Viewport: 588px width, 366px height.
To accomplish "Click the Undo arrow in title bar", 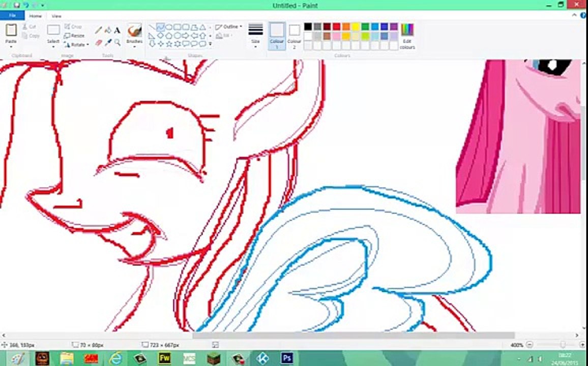I will click(x=26, y=5).
